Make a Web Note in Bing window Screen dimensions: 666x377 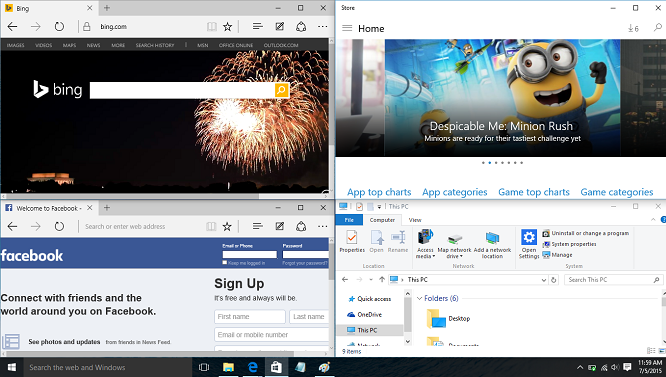click(x=279, y=27)
